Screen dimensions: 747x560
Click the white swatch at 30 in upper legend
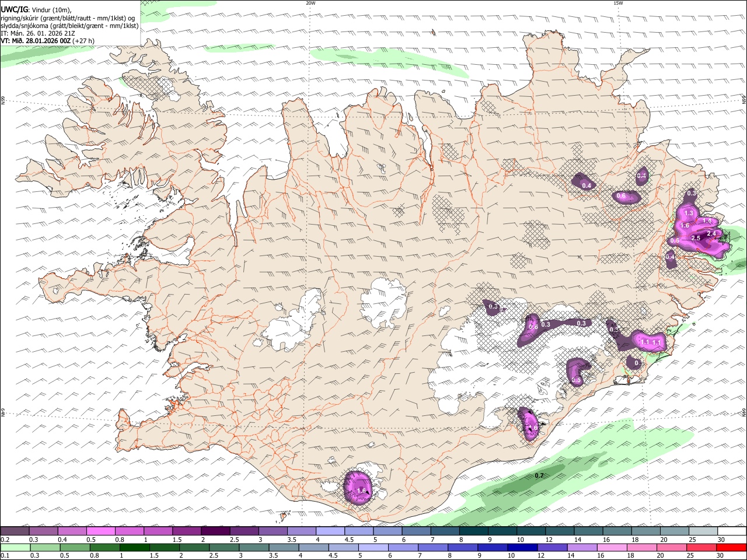tap(731, 531)
